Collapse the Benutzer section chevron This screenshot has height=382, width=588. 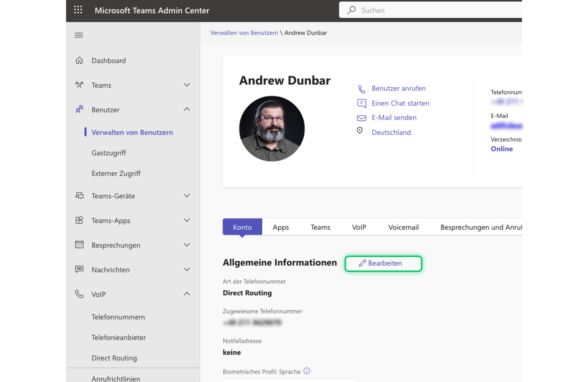[x=187, y=109]
